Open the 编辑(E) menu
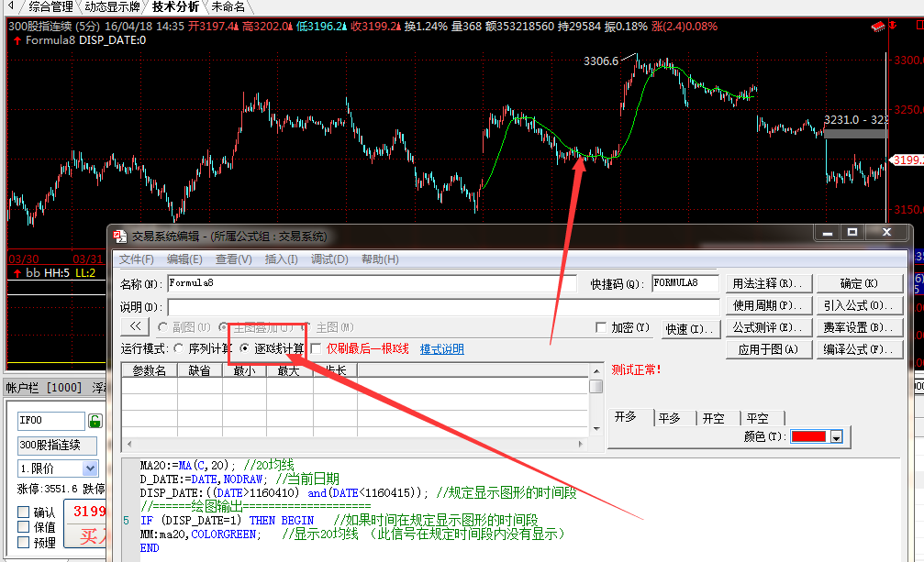The width and height of the screenshot is (924, 562). pos(184,259)
